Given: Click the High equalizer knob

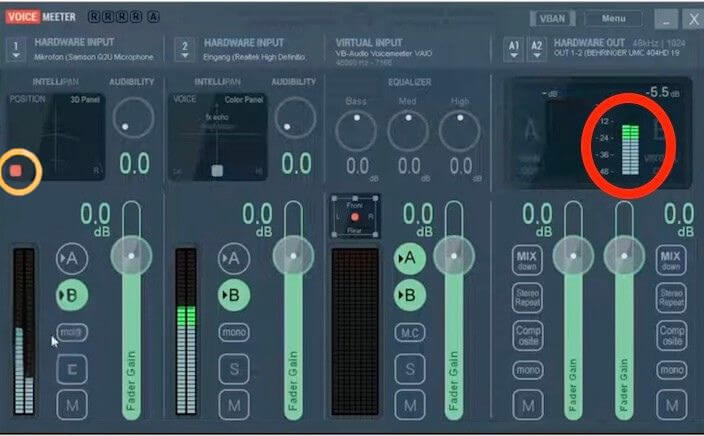Looking at the screenshot, I should (x=459, y=131).
